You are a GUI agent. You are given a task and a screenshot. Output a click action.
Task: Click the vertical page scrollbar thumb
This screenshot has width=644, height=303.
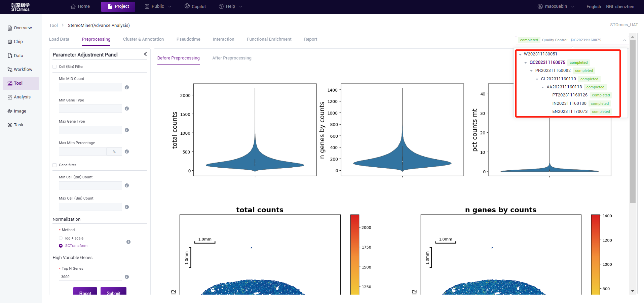tap(633, 122)
